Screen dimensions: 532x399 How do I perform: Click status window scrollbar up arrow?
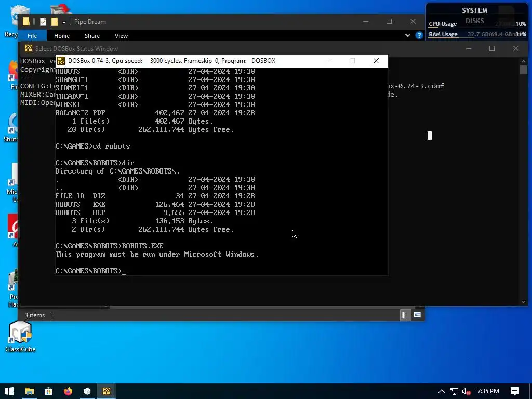pyautogui.click(x=523, y=61)
